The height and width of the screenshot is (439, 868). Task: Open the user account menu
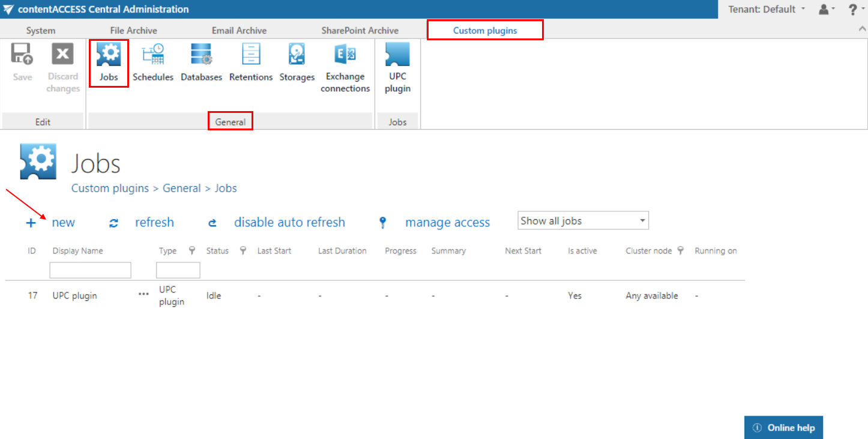[827, 10]
